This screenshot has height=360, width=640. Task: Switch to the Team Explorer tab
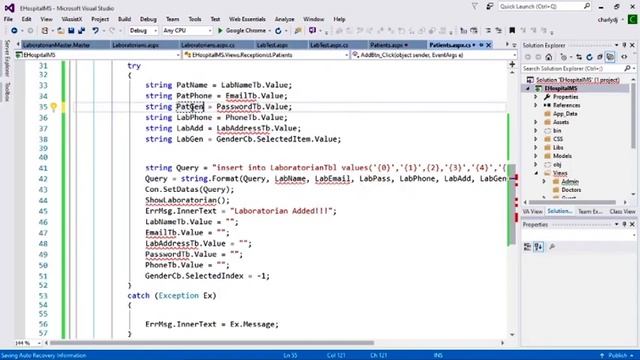tap(590, 211)
